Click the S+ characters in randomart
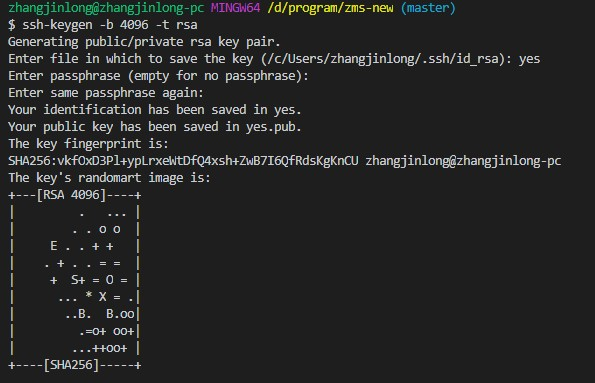 [x=78, y=280]
